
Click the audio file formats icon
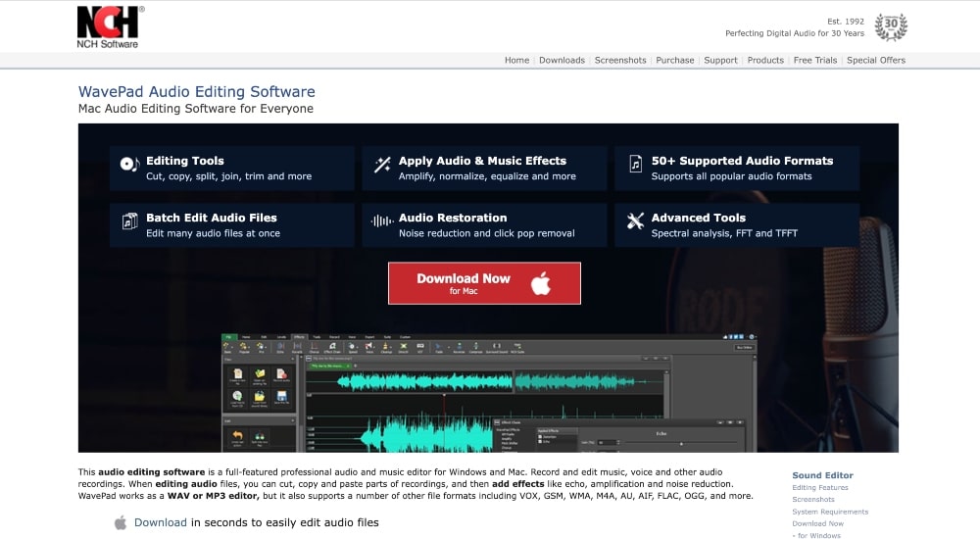click(636, 164)
